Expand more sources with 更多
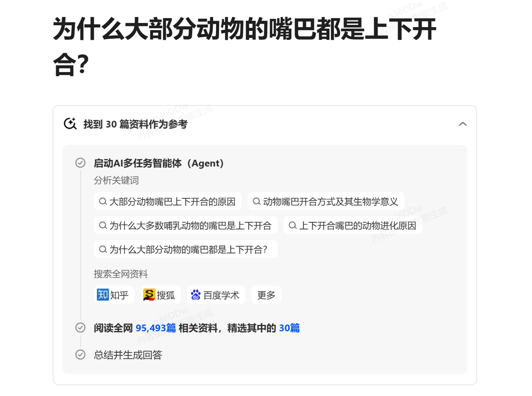This screenshot has height=396, width=532. click(x=266, y=295)
